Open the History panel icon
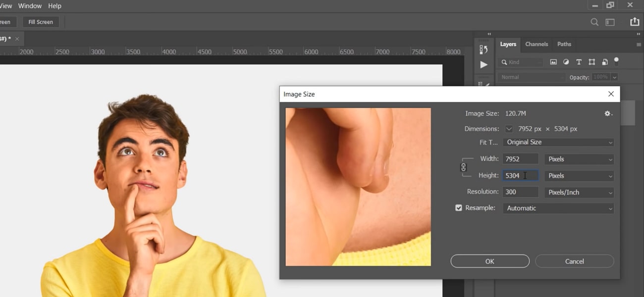 point(483,49)
